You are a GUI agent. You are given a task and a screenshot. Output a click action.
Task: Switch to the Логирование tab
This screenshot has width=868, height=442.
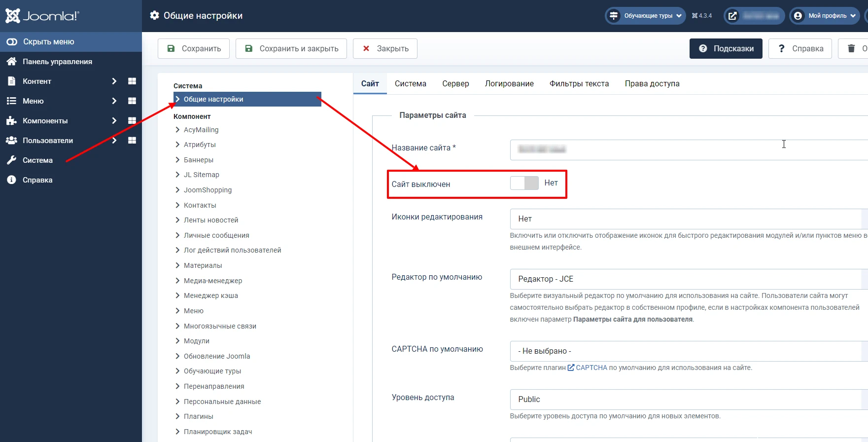[509, 84]
